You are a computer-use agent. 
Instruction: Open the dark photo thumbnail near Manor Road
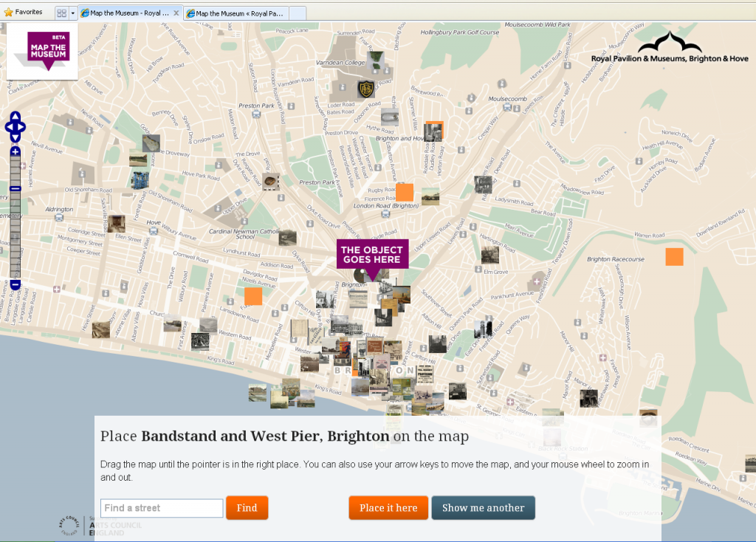click(x=588, y=398)
